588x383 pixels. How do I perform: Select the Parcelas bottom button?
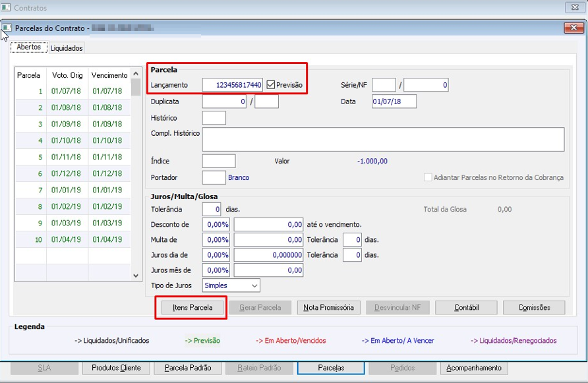pos(331,368)
